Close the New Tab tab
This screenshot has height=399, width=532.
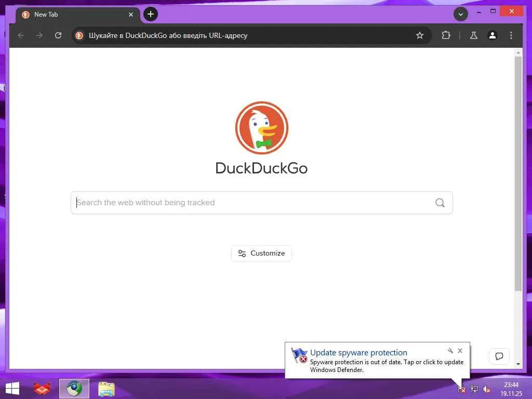(130, 15)
